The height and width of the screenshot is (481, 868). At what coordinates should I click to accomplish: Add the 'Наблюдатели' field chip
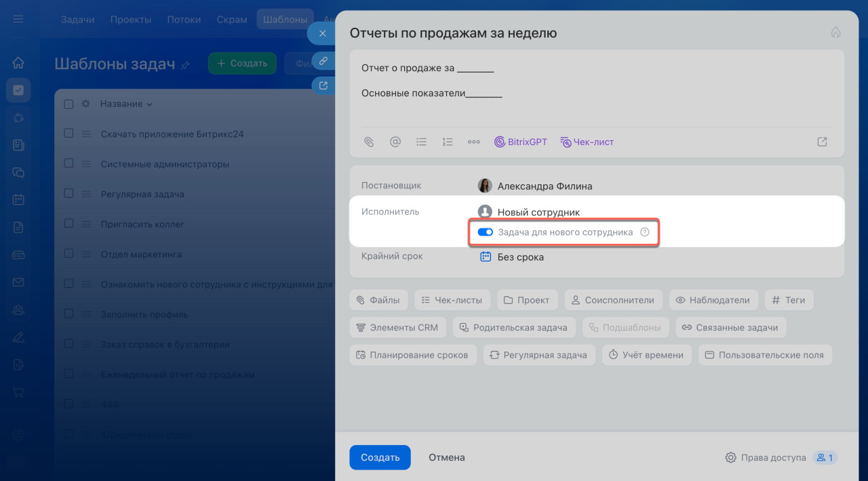click(713, 299)
